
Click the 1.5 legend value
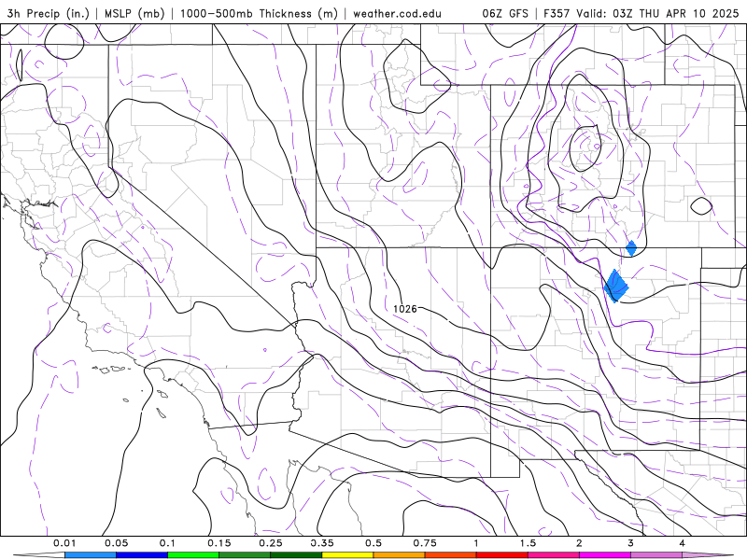528,543
